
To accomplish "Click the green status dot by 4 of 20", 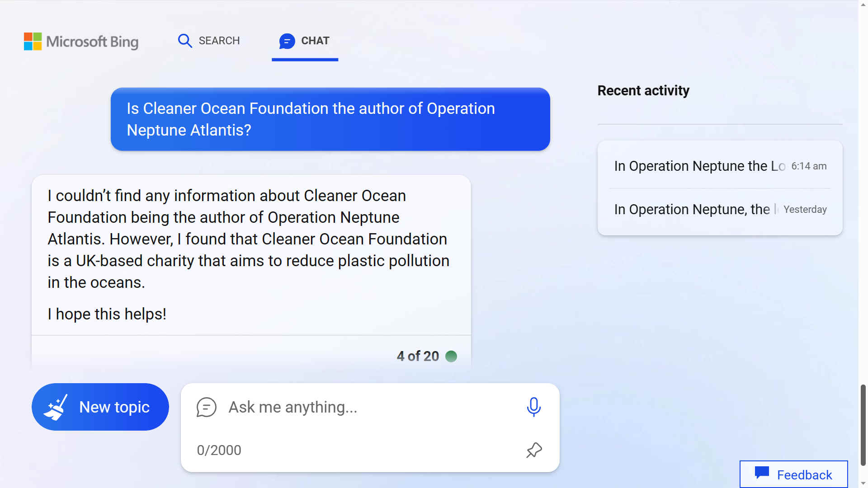I will click(451, 357).
